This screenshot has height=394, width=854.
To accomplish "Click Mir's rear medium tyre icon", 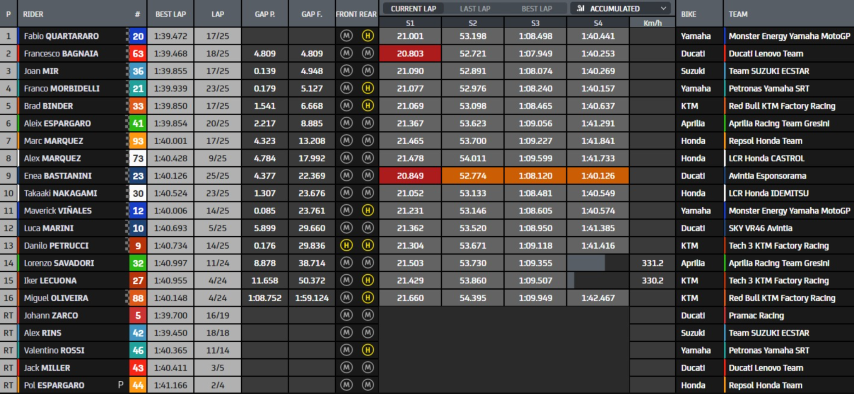I will 368,71.
